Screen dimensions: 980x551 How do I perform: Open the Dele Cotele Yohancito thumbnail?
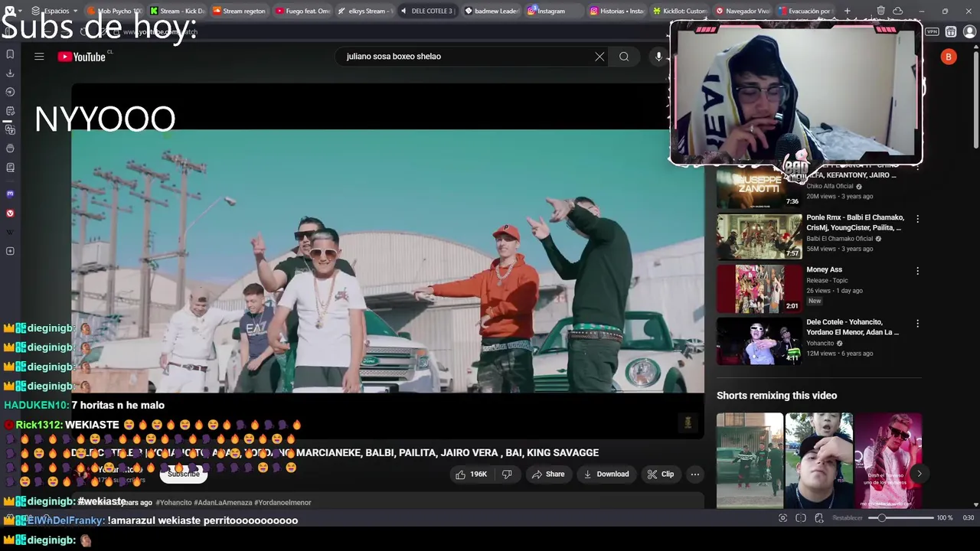point(759,341)
